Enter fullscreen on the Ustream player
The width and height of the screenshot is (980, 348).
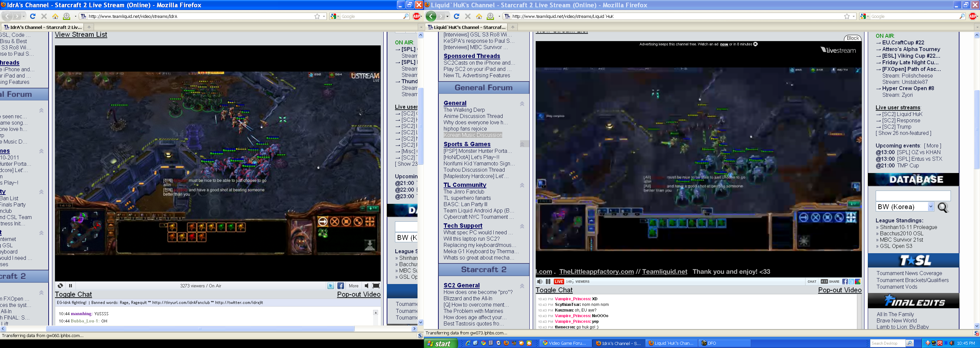pos(376,286)
